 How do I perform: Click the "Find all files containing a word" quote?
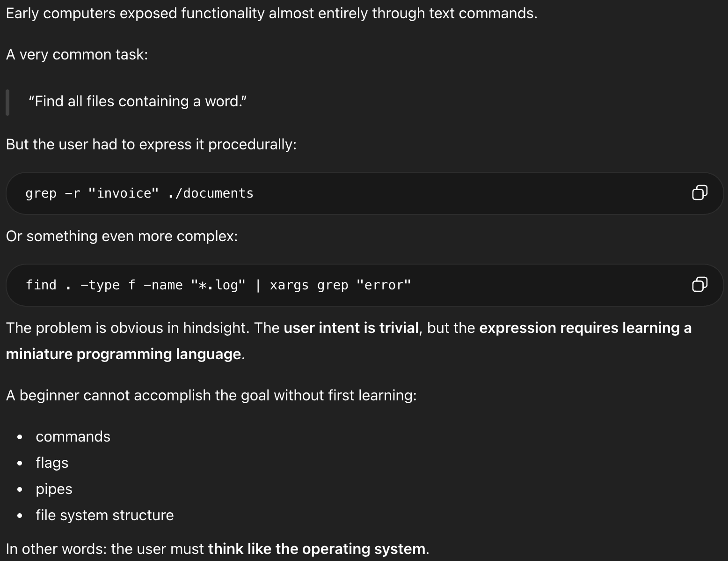pos(138,101)
